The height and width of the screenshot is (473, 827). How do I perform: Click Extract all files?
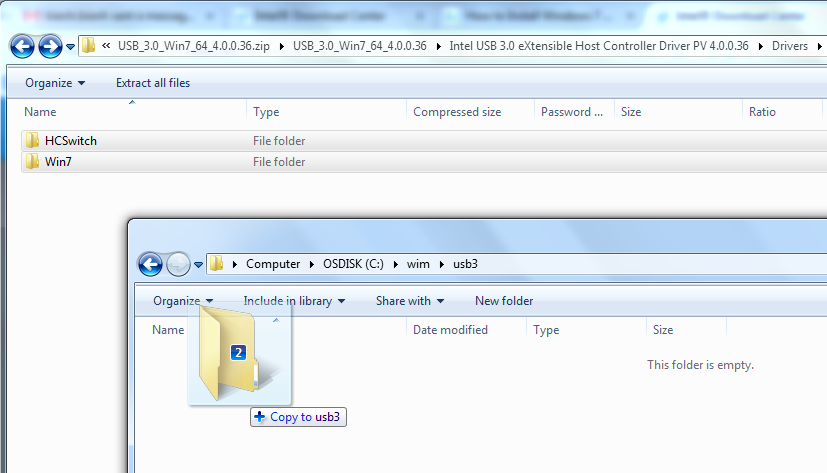point(153,83)
